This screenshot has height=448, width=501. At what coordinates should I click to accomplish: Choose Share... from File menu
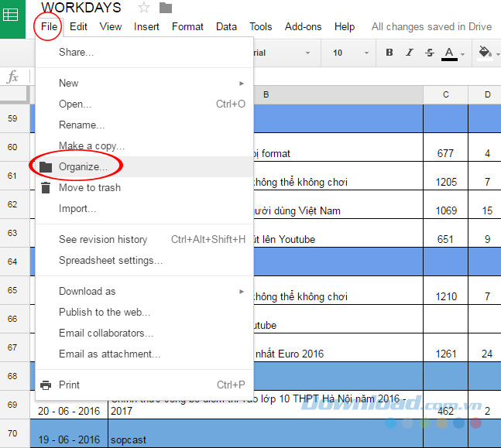[145, 52]
